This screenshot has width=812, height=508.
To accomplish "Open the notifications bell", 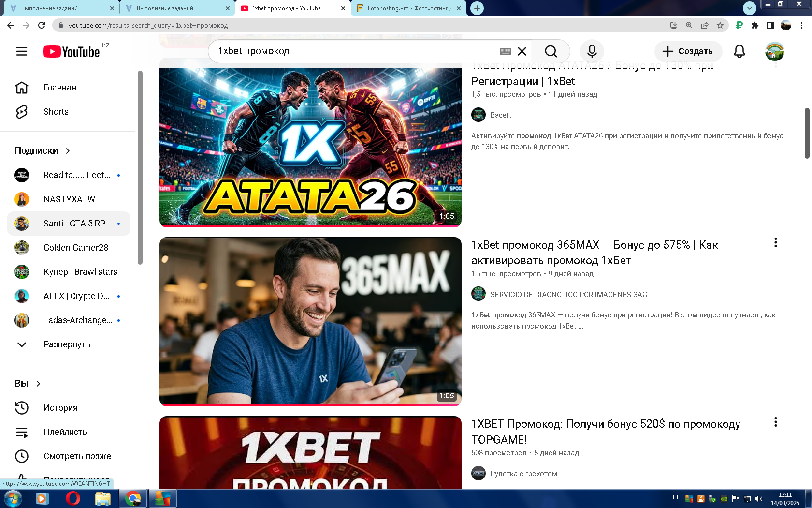I will click(739, 51).
